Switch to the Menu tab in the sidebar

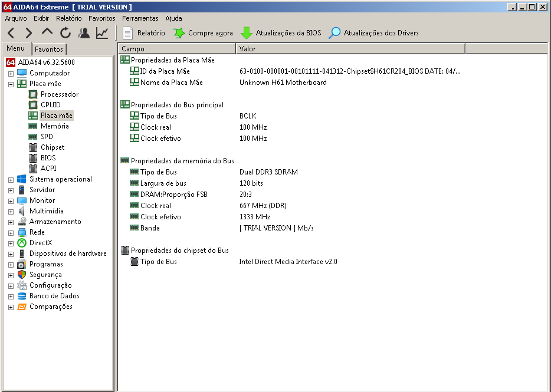click(16, 48)
